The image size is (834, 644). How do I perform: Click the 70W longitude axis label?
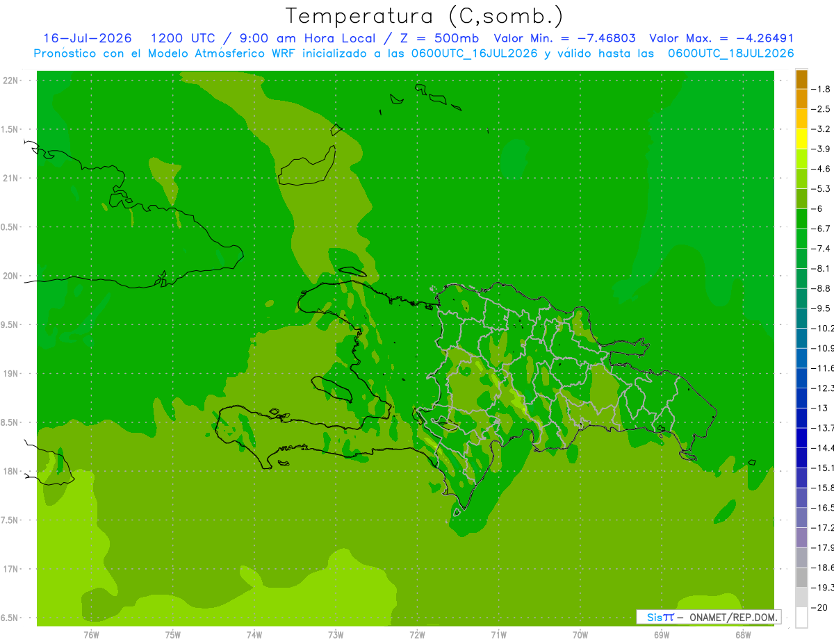tap(580, 634)
